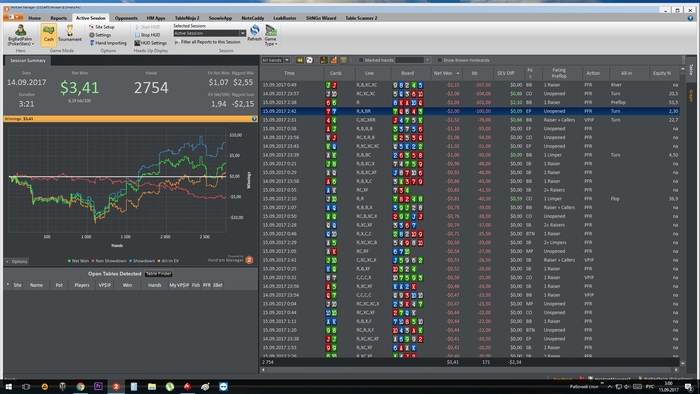The width and height of the screenshot is (700, 394).
Task: Open Site Setup options
Action: click(x=102, y=27)
